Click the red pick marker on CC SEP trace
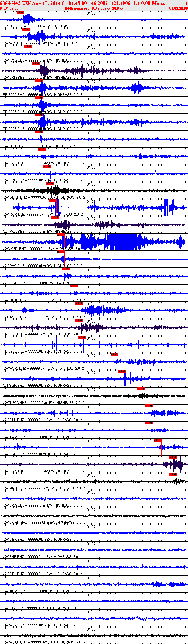Screen dimensions: 188x644 point(21,12)
